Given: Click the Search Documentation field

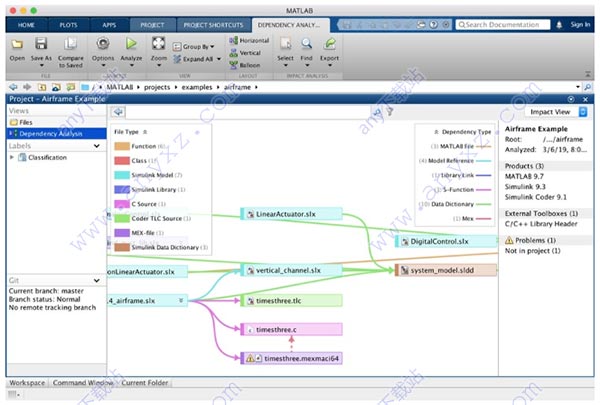Looking at the screenshot, I should [503, 25].
